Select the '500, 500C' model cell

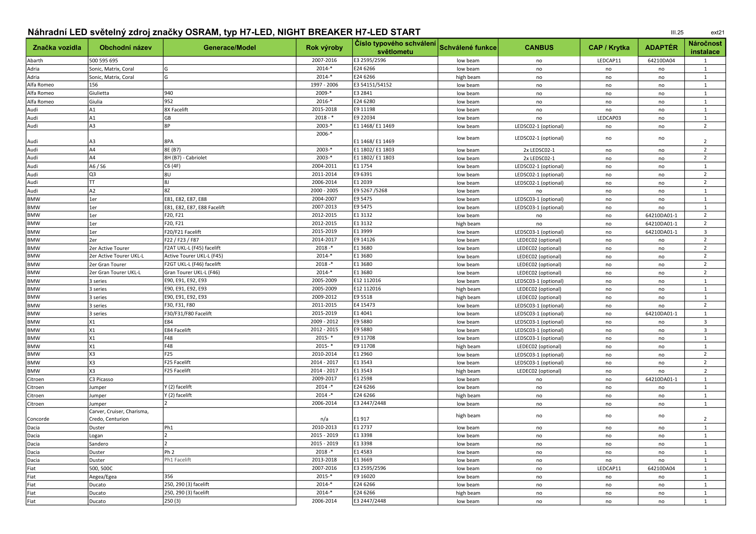click(125, 468)
